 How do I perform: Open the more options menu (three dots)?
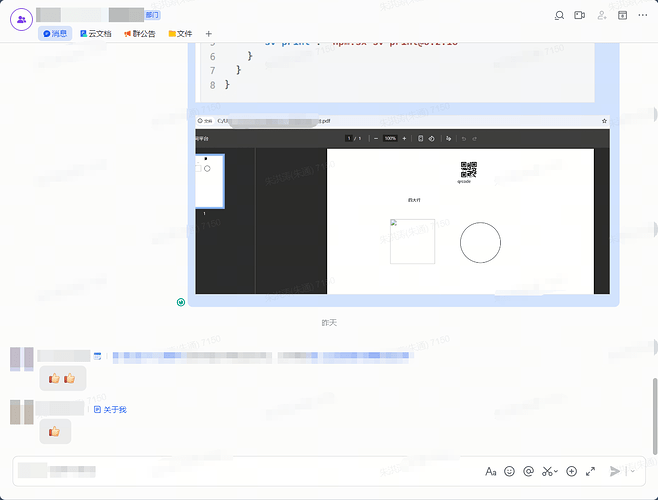tap(642, 16)
